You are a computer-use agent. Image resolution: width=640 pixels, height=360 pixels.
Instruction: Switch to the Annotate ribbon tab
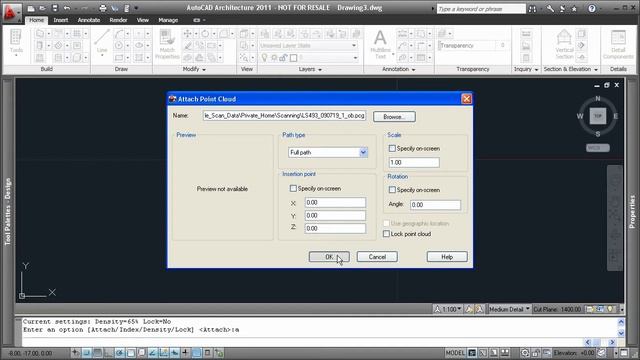pyautogui.click(x=89, y=20)
